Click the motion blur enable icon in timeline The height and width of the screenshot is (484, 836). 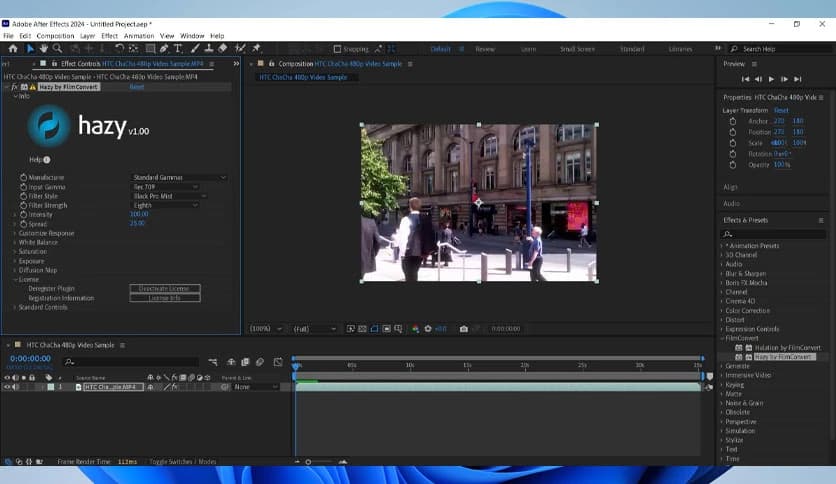click(x=260, y=362)
